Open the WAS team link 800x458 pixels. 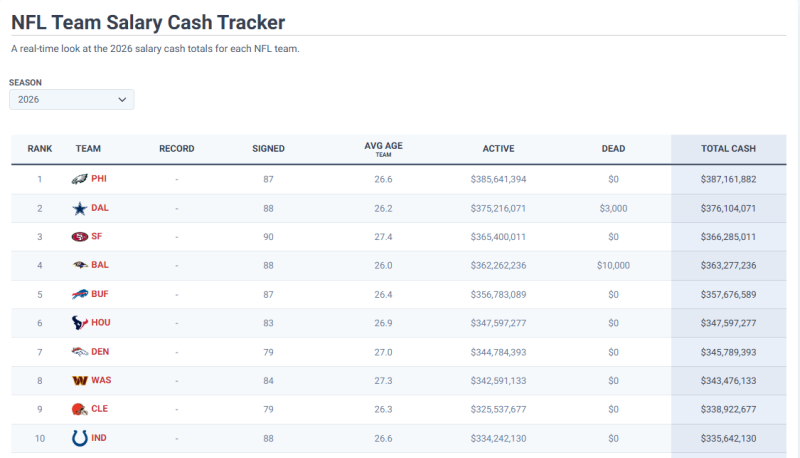pyautogui.click(x=101, y=380)
